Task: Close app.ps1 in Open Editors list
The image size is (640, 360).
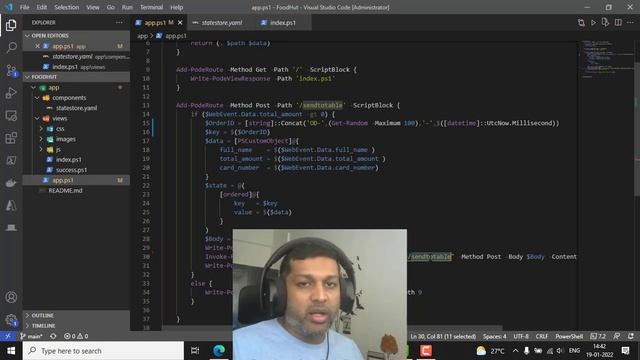Action: 38,46
